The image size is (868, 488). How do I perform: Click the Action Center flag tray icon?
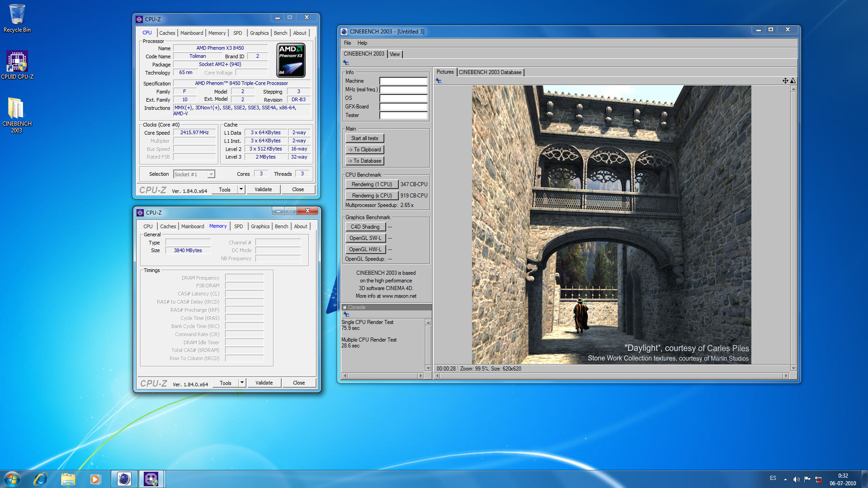click(807, 479)
